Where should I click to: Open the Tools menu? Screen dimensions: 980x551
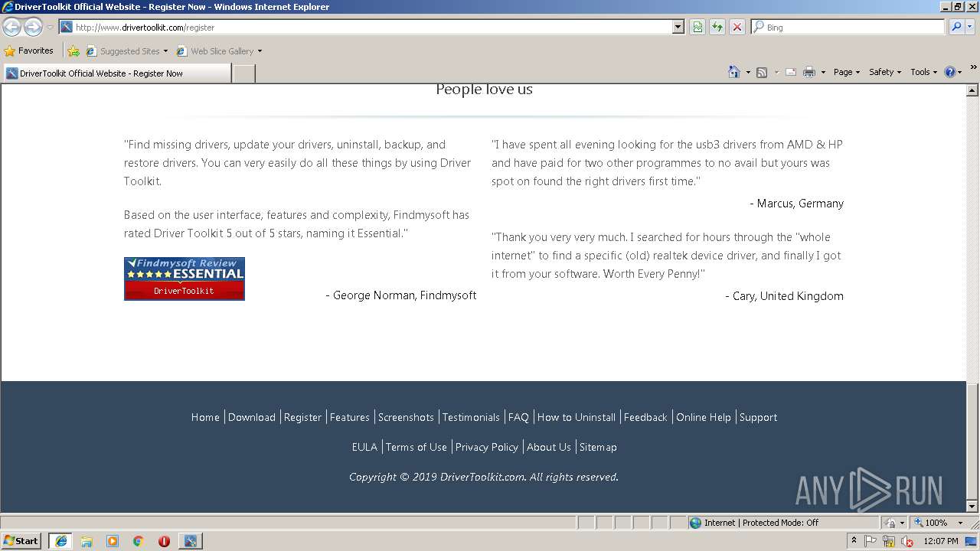[923, 72]
